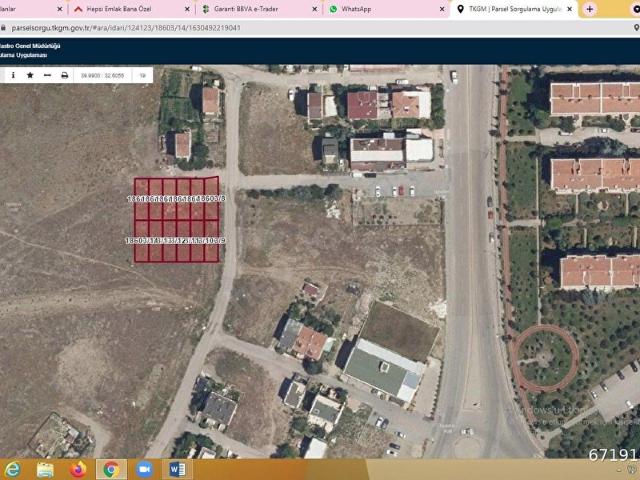Close the WhatsApp tab

[442, 8]
